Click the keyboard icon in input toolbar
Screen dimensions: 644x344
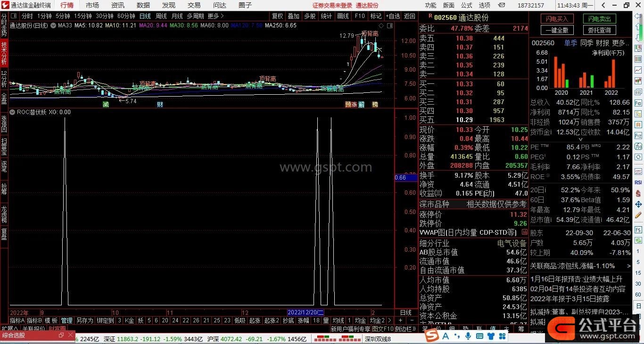(480, 336)
